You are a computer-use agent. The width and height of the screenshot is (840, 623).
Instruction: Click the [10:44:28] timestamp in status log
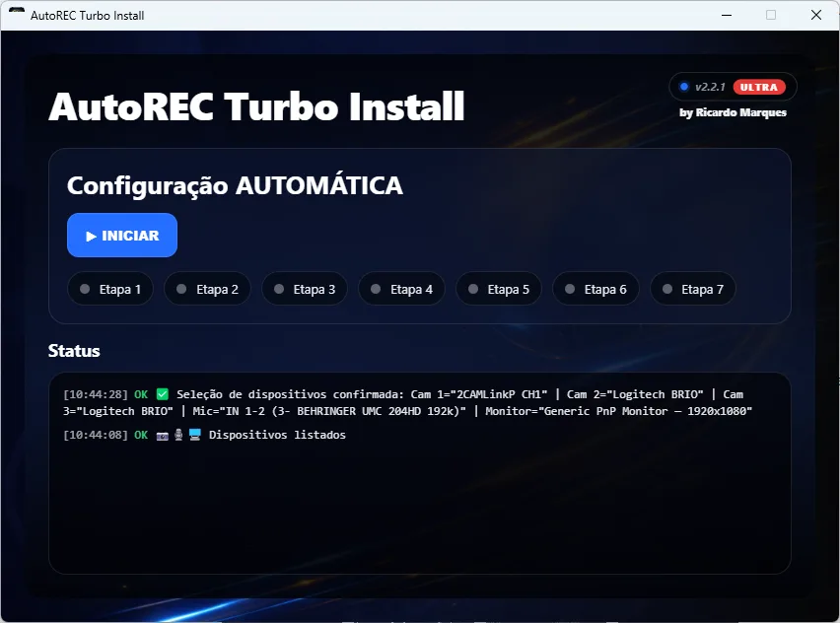point(96,395)
